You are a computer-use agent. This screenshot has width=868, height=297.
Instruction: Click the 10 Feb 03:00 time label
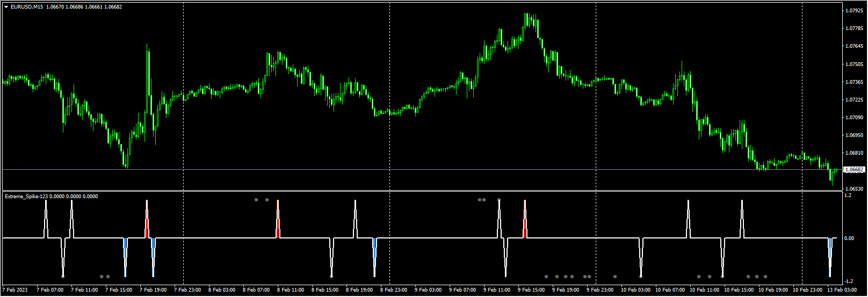[x=636, y=290]
